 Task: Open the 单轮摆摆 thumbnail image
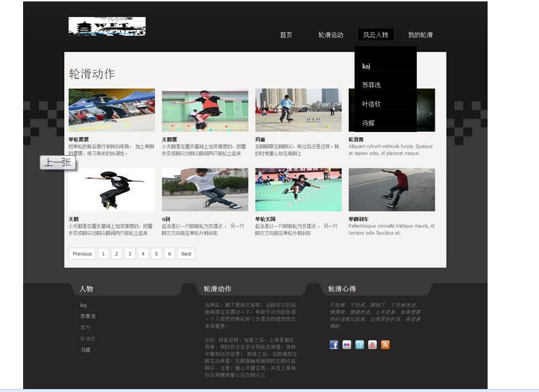tap(112, 110)
